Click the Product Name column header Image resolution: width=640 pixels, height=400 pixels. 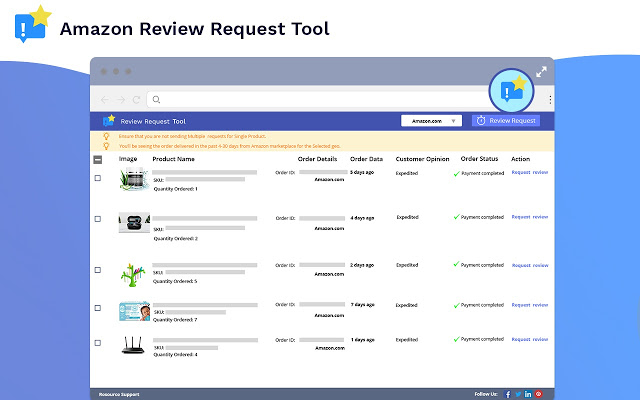(x=173, y=159)
